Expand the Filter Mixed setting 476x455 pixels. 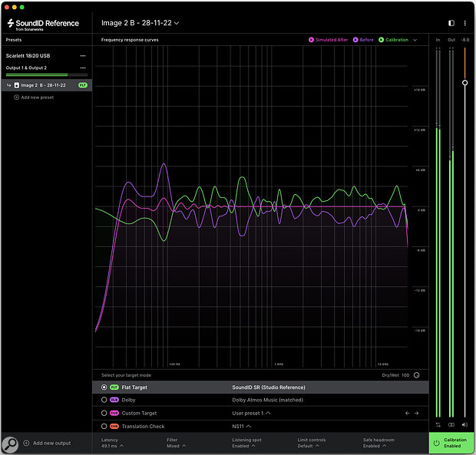(x=176, y=443)
